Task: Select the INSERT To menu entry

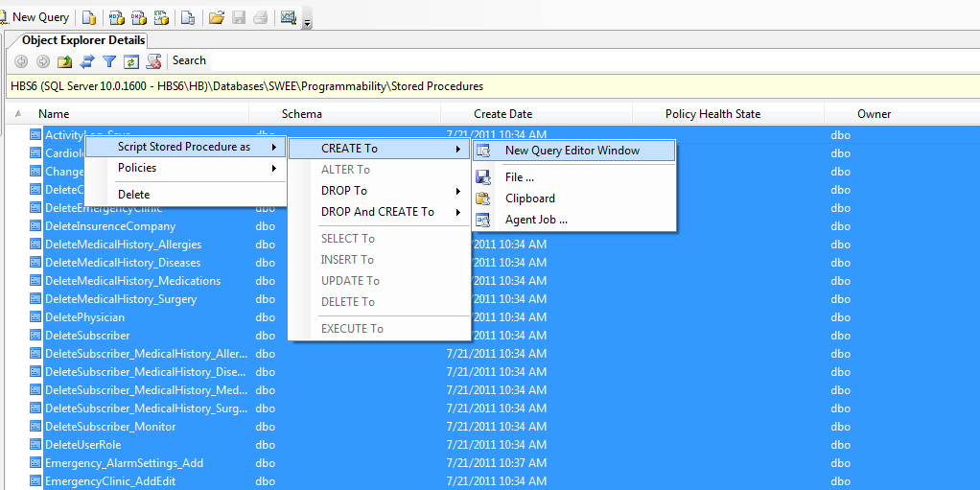Action: (x=379, y=259)
